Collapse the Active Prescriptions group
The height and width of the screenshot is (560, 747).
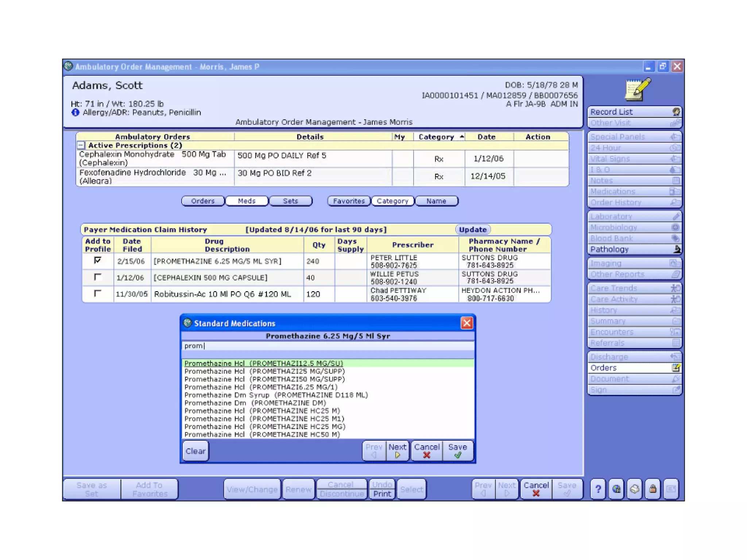pyautogui.click(x=81, y=145)
